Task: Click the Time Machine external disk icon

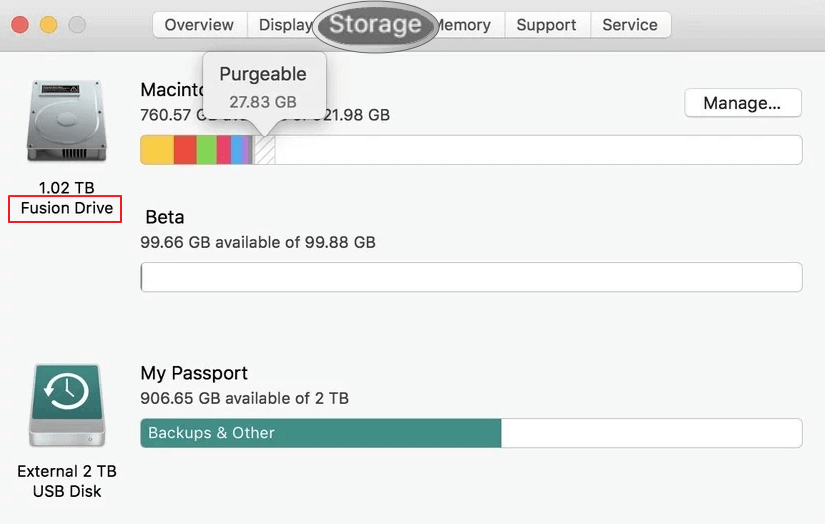Action: [x=67, y=404]
